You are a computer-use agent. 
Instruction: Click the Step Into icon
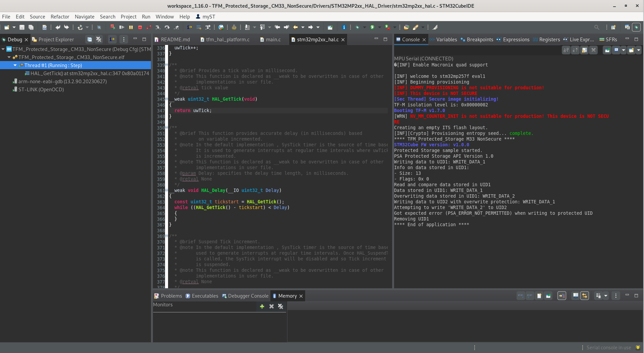[158, 27]
